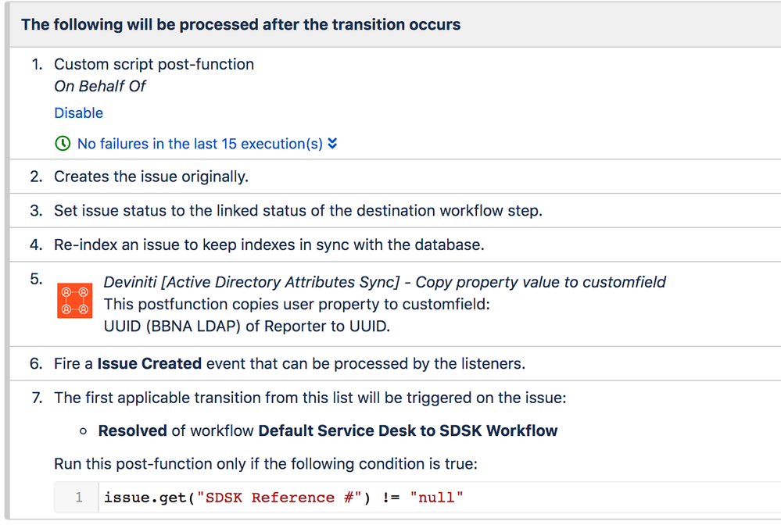Click the orange Deviniti Active Directory icon
Screen dimensions: 781x532
pos(75,300)
